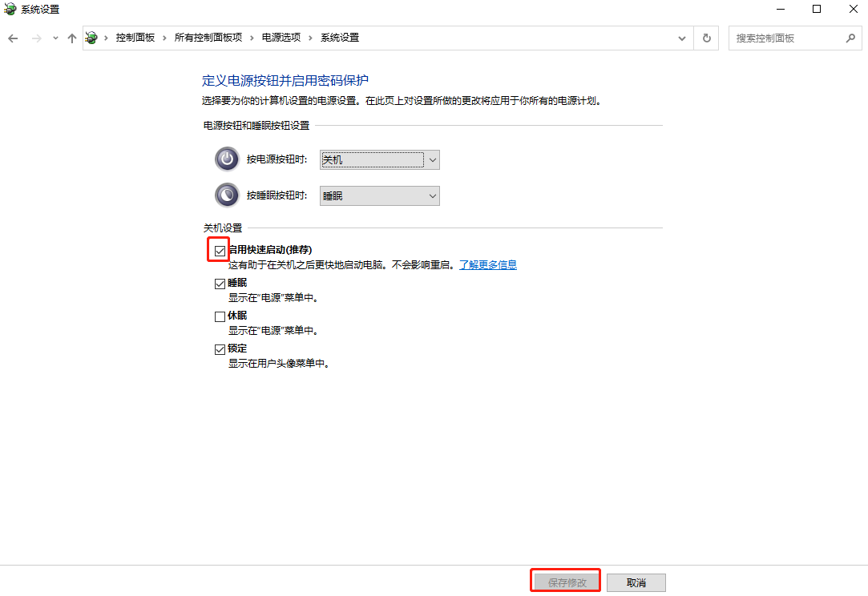
Task: Open address bar history dropdown
Action: pyautogui.click(x=682, y=38)
